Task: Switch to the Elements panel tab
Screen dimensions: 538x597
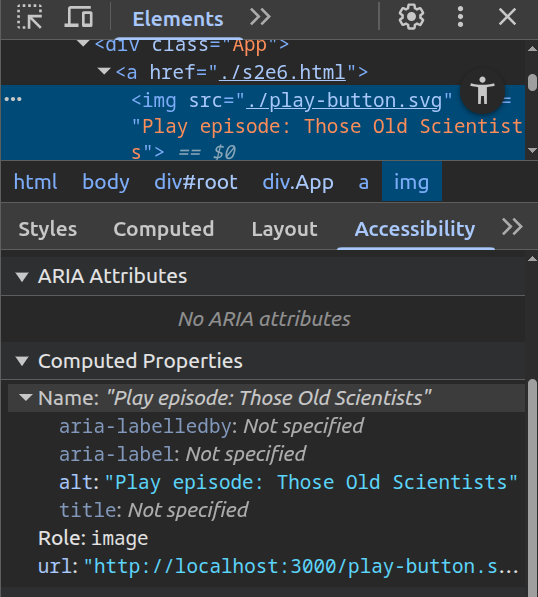Action: tap(178, 19)
